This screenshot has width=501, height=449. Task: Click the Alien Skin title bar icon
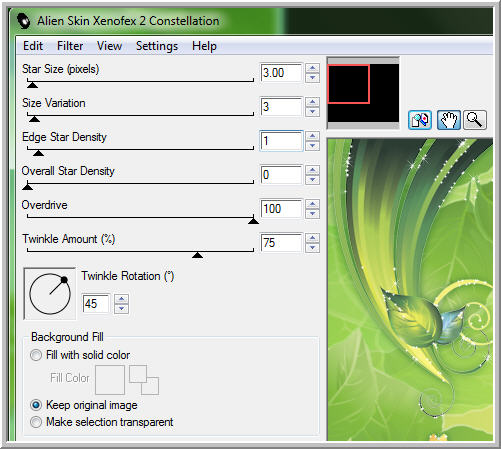24,21
